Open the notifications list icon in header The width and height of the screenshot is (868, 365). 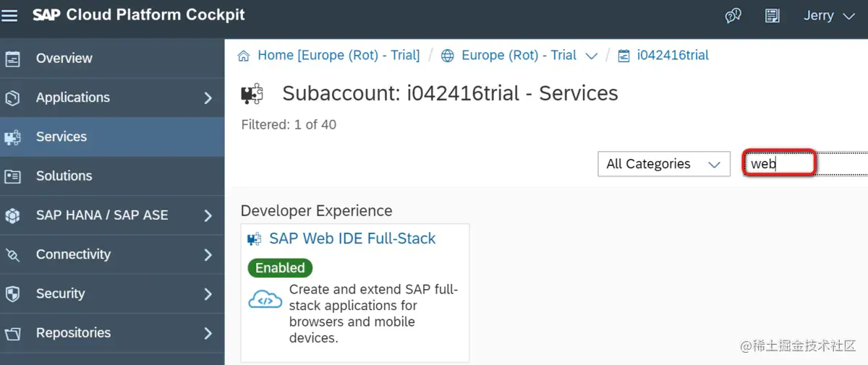click(773, 16)
